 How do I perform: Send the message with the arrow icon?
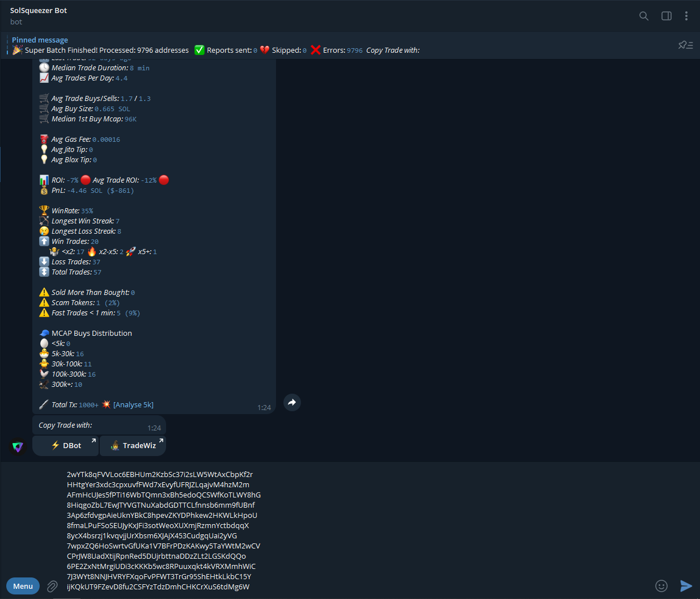[686, 586]
